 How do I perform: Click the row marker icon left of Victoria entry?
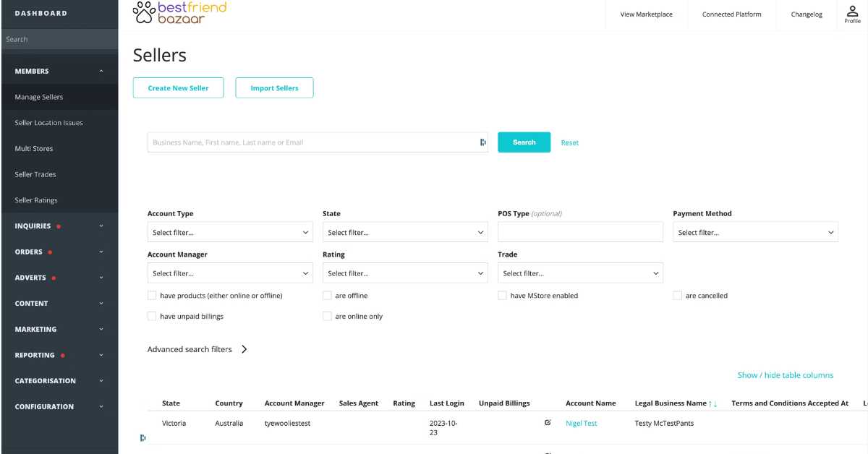pyautogui.click(x=143, y=437)
